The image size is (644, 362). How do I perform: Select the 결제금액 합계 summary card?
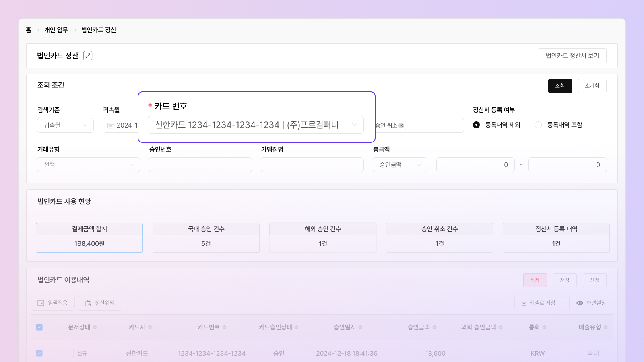89,238
